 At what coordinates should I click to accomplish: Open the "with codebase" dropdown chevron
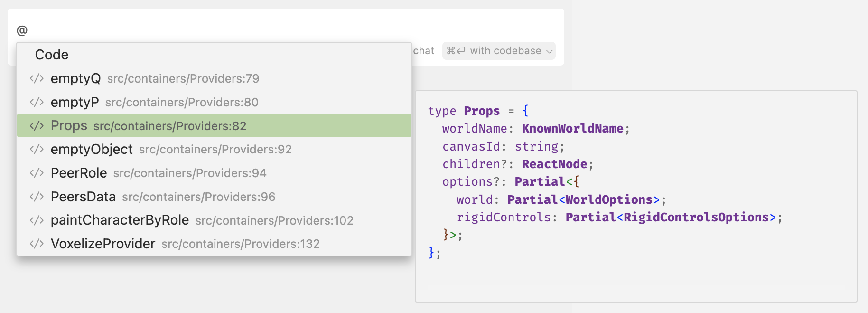[x=550, y=51]
